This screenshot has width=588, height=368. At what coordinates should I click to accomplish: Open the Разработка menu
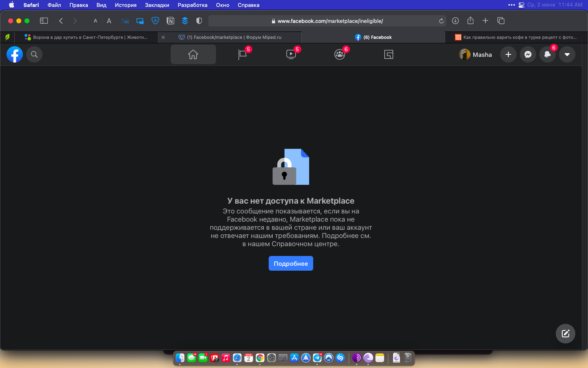[193, 5]
